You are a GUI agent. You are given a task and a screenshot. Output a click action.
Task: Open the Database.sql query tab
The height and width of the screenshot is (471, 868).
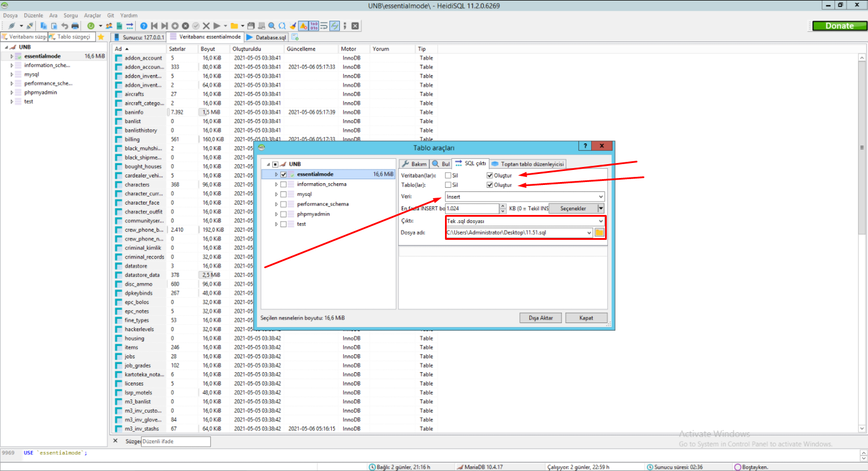[x=266, y=37]
